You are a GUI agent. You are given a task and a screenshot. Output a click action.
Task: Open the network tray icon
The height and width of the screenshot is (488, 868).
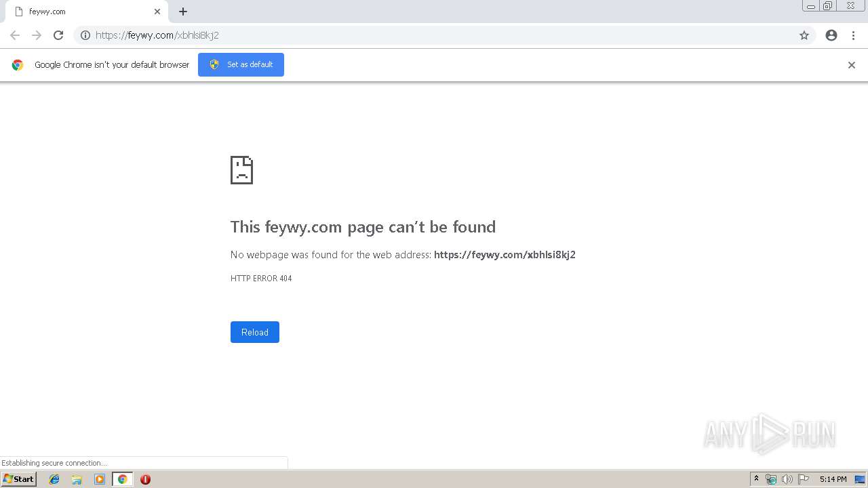771,479
